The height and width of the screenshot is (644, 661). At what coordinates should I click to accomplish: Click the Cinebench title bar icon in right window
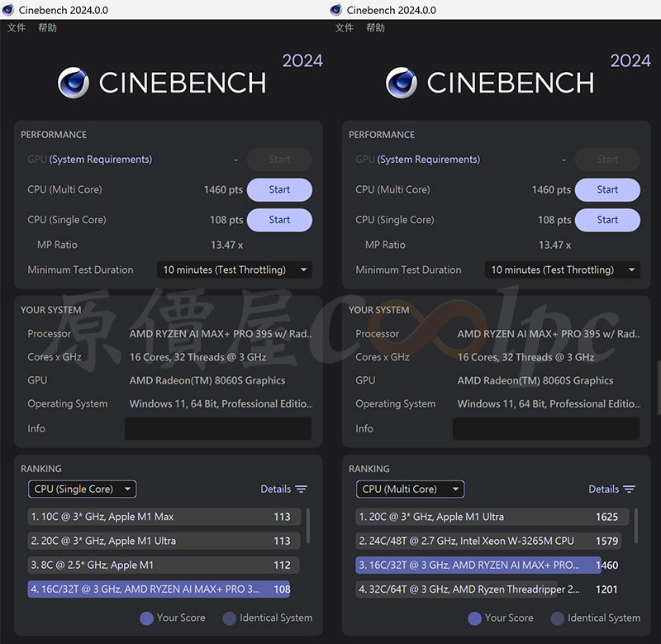pyautogui.click(x=336, y=10)
